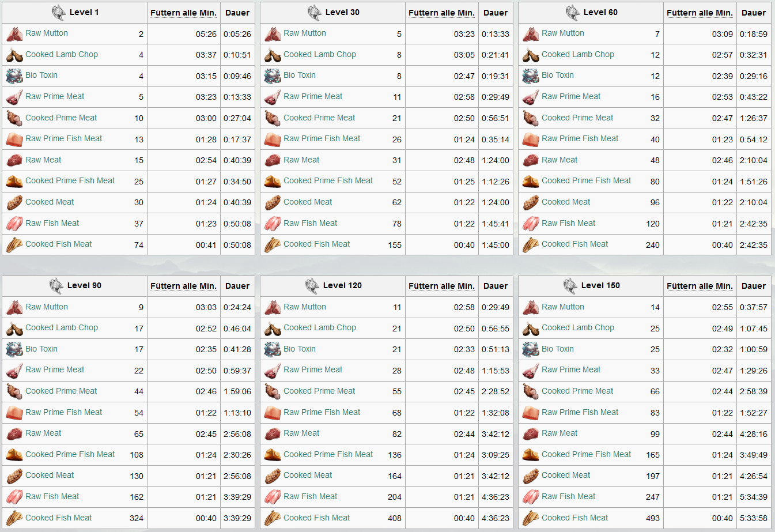Click Dauer header in Level 120 table

pos(496,286)
